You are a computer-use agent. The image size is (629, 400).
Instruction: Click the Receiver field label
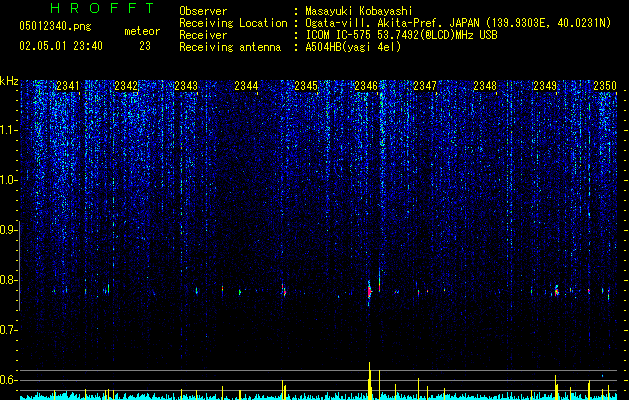point(203,35)
